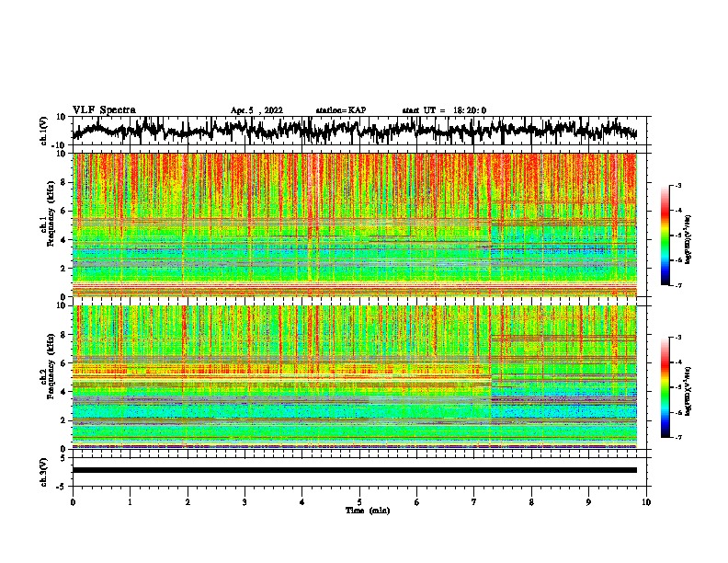Click the "VLF Spectra" plot title

[104, 110]
